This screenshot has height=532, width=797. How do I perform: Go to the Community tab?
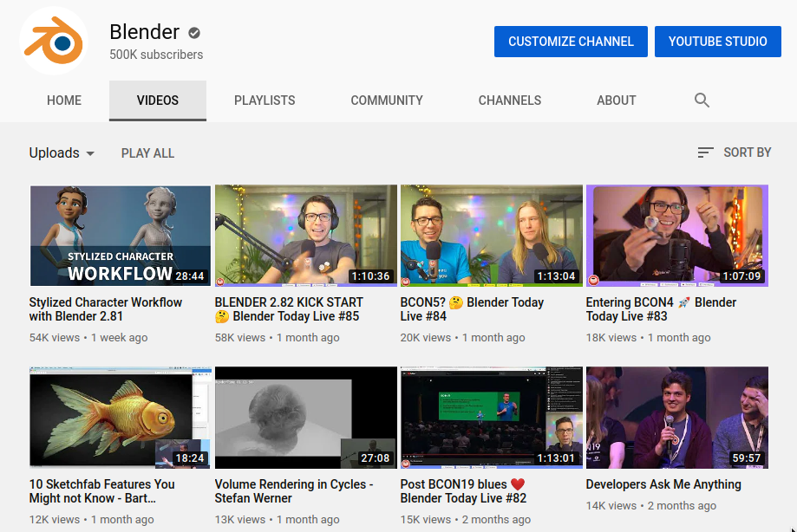point(387,101)
